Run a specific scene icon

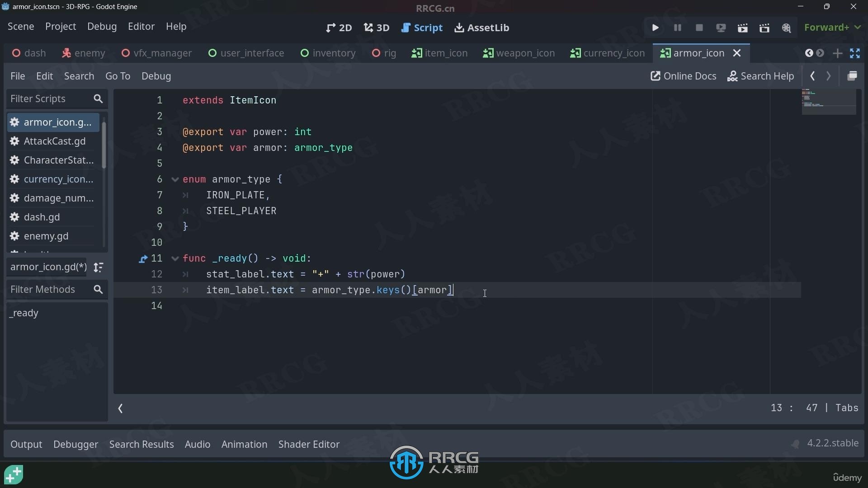pyautogui.click(x=764, y=28)
